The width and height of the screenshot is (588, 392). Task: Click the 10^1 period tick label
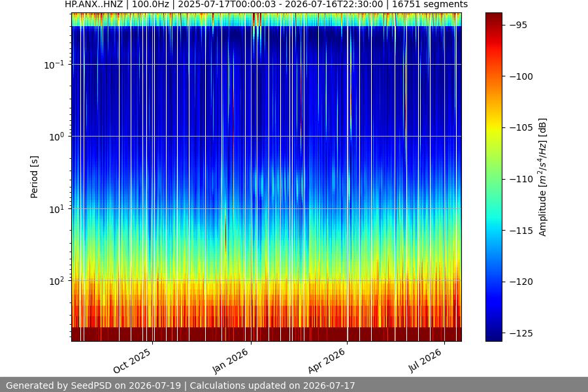coord(57,209)
